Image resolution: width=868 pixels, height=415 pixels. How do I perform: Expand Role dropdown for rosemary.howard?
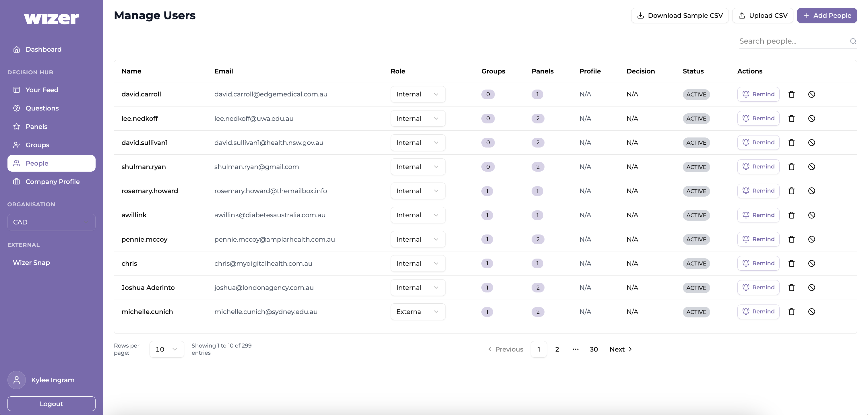point(418,191)
